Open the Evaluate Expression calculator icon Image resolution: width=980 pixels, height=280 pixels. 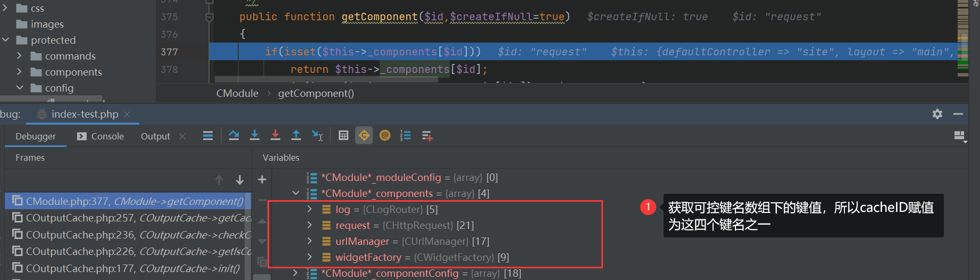[x=344, y=136]
